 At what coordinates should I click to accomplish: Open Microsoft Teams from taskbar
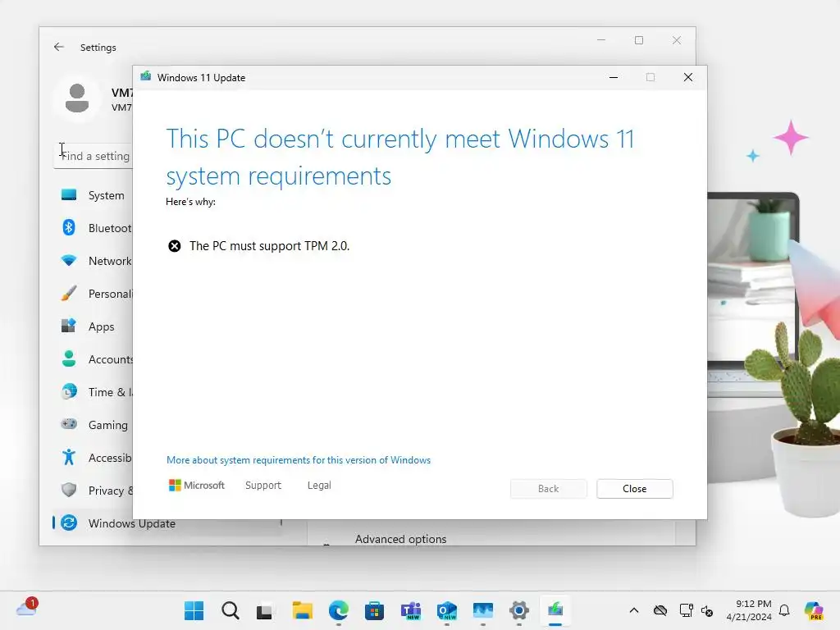click(x=411, y=610)
